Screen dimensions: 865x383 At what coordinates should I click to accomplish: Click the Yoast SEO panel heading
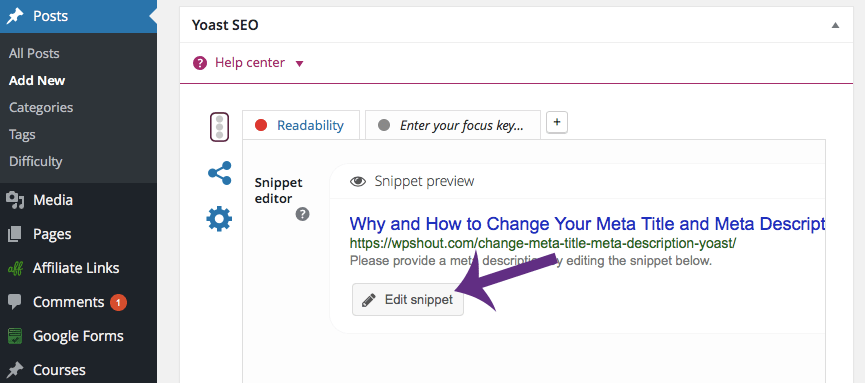[x=225, y=25]
